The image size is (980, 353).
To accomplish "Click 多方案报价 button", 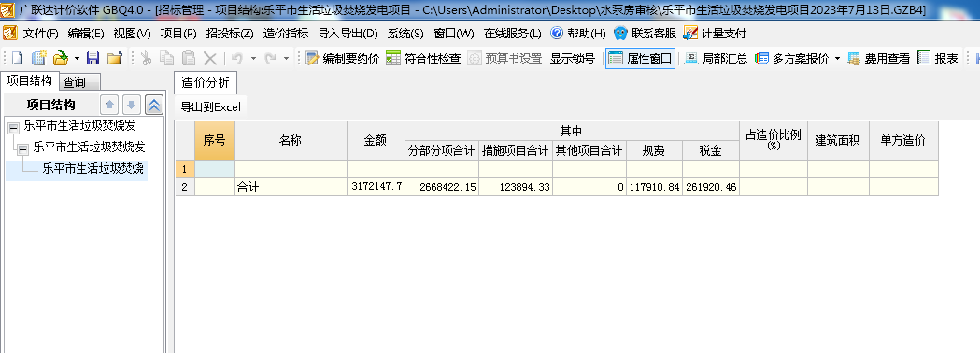I will coord(792,59).
